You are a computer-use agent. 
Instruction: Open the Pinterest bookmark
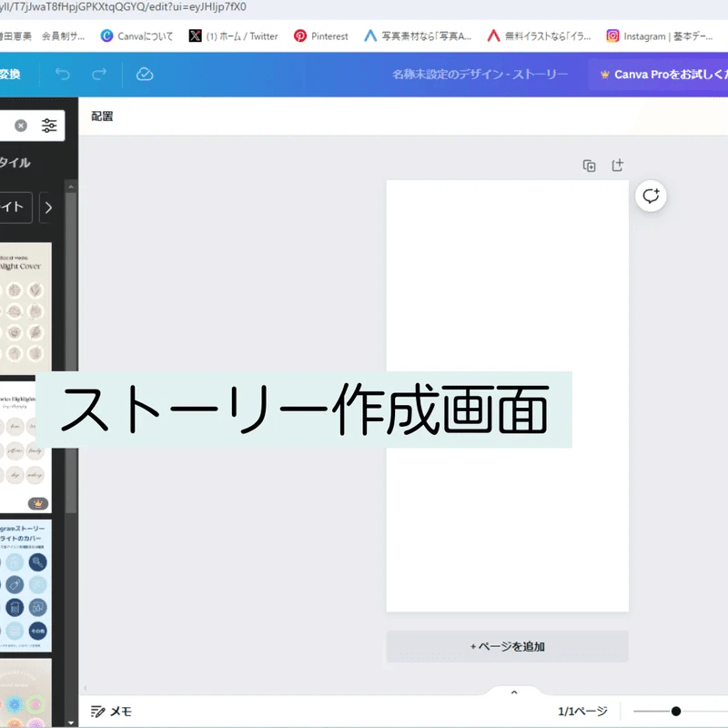click(x=321, y=35)
